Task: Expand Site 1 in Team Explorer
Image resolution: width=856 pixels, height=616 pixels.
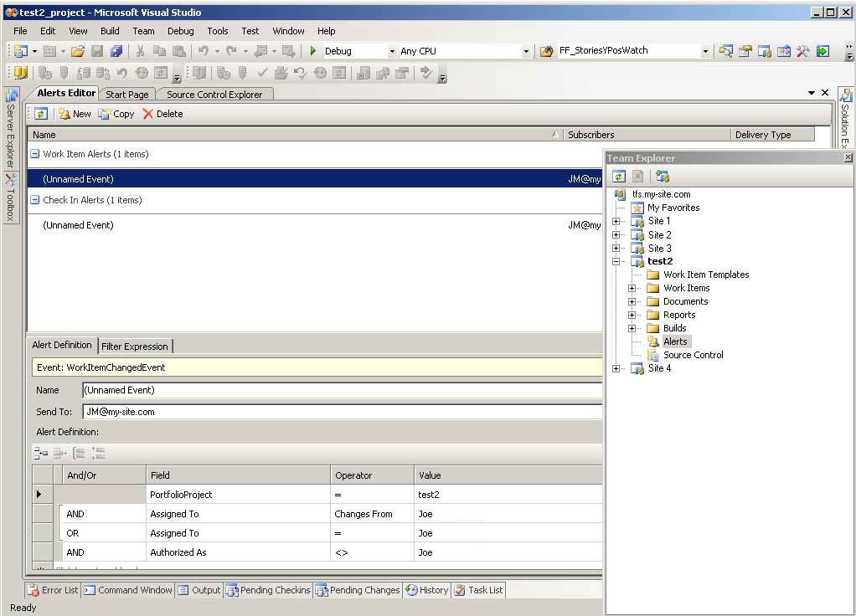Action: point(616,221)
